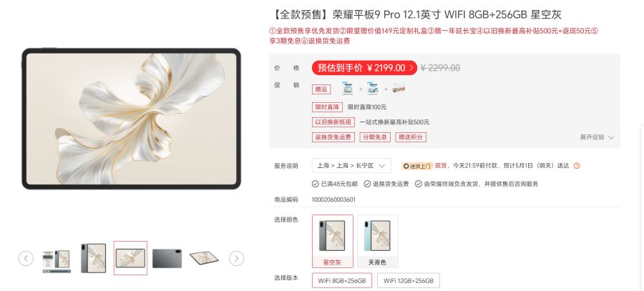Click the arrow on estimated price badge
This screenshot has width=644, height=291.
coord(411,68)
